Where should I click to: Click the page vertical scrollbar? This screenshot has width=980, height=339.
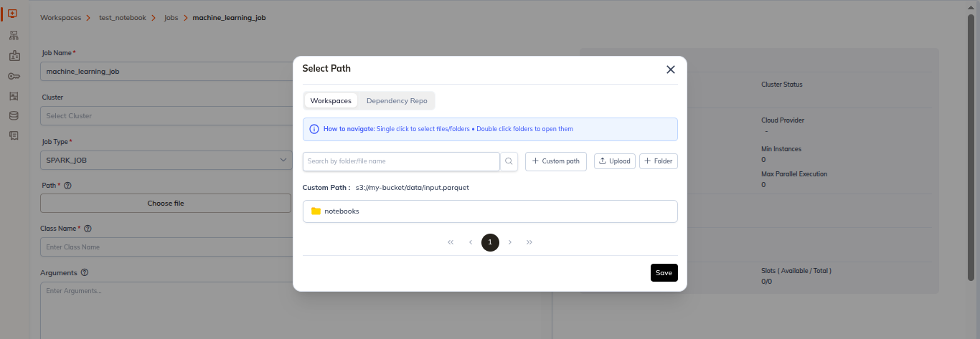pos(971,147)
